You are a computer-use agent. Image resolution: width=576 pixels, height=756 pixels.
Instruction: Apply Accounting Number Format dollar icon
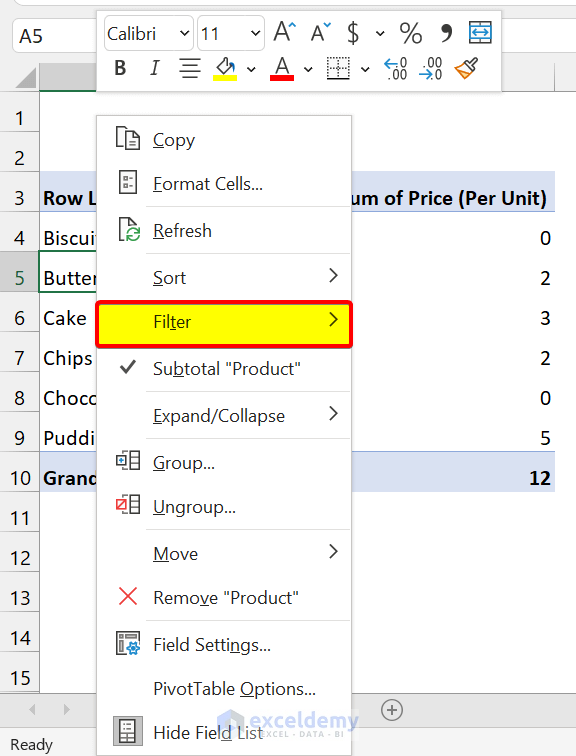click(353, 33)
